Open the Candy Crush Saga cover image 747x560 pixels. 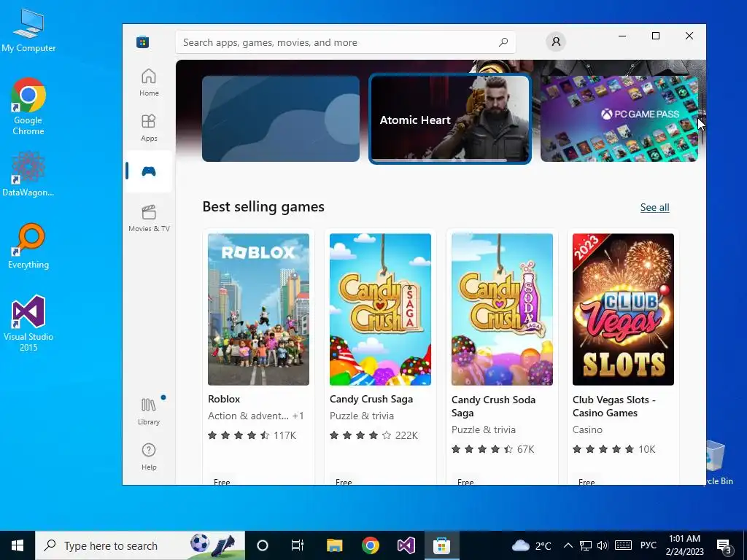pyautogui.click(x=380, y=309)
